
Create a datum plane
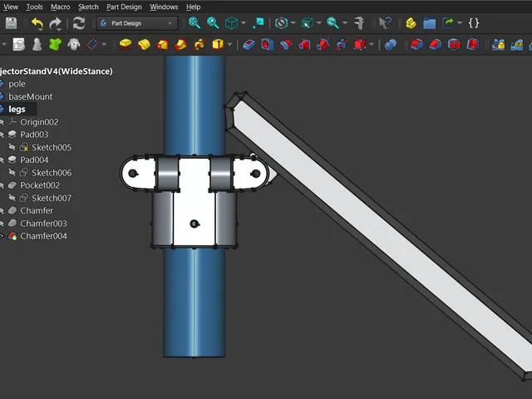click(x=92, y=44)
